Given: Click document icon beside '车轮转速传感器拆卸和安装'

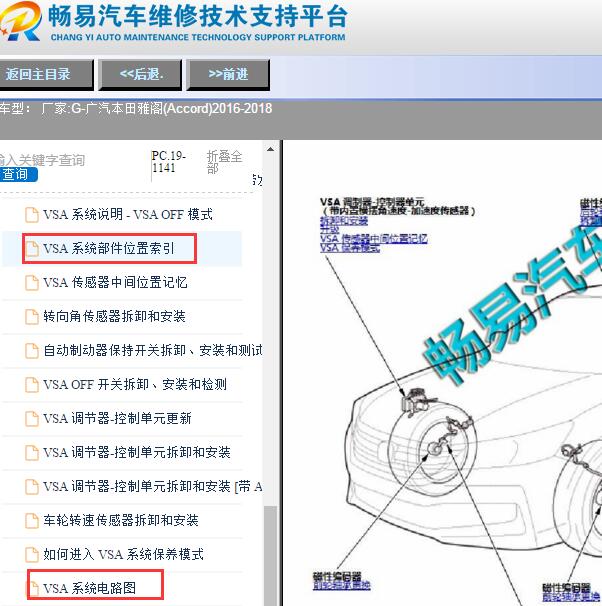Looking at the screenshot, I should [32, 521].
